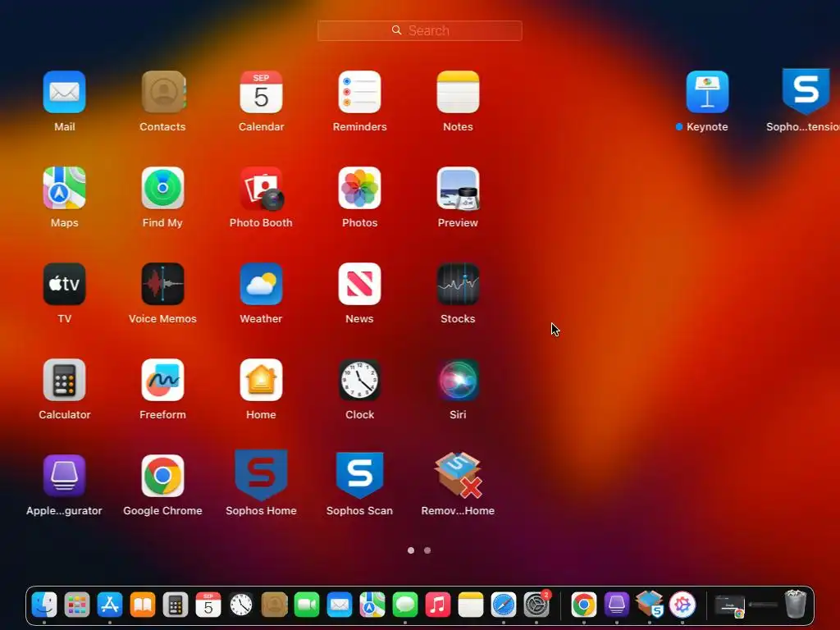
Task: Click the "Voice Memos" label text
Action: pyautogui.click(x=163, y=319)
